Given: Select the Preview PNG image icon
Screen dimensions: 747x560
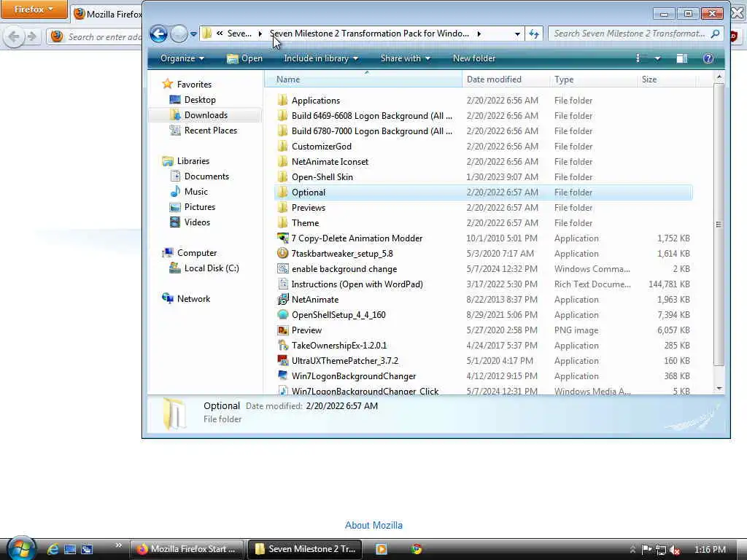Looking at the screenshot, I should click(282, 330).
